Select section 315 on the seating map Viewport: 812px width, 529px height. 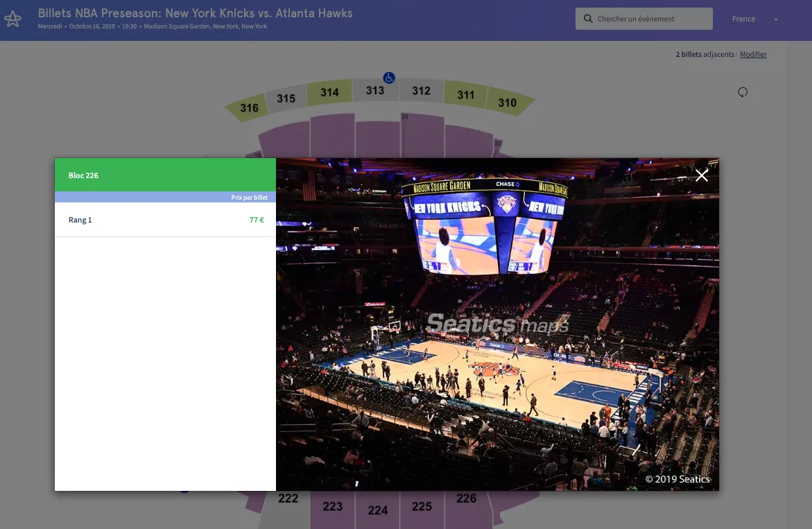point(286,98)
